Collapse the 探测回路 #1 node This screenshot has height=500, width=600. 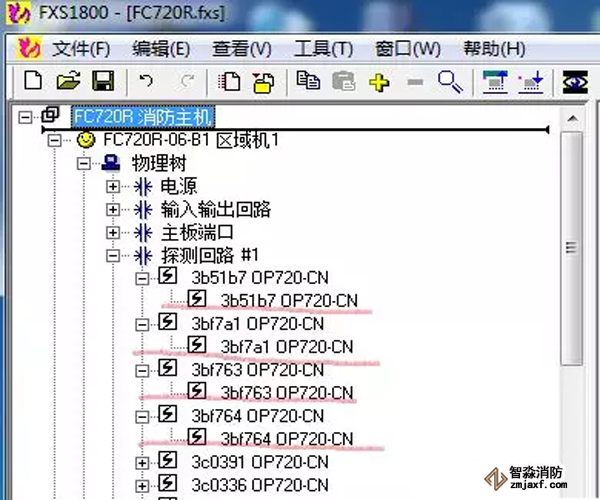[113, 256]
